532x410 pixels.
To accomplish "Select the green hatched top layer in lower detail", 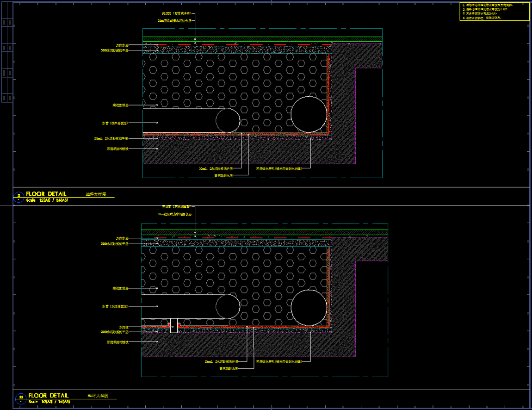I will click(x=264, y=232).
